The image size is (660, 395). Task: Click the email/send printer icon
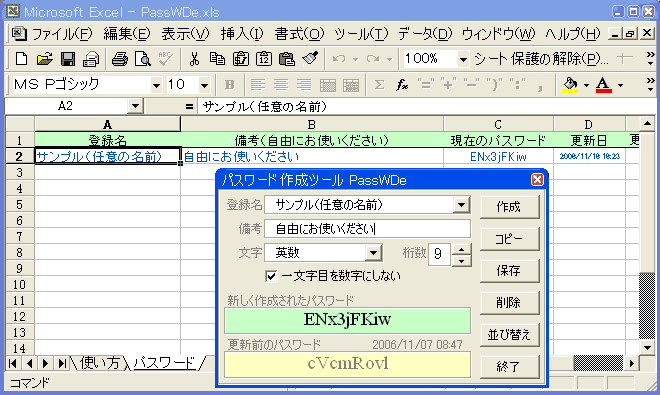tap(90, 59)
